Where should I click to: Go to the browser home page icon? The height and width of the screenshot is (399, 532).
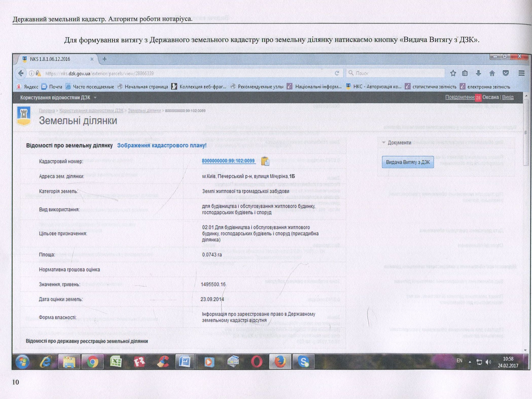pyautogui.click(x=492, y=73)
